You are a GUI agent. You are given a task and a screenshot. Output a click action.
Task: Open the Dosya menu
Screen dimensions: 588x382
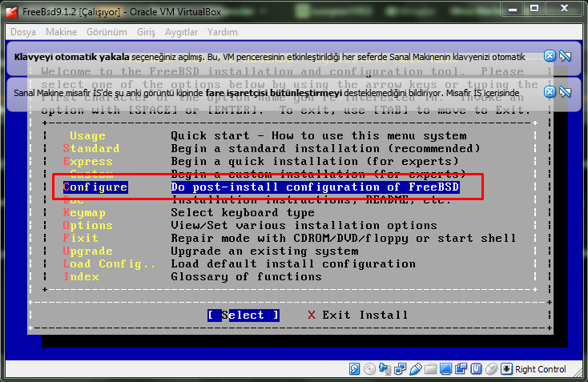point(23,32)
